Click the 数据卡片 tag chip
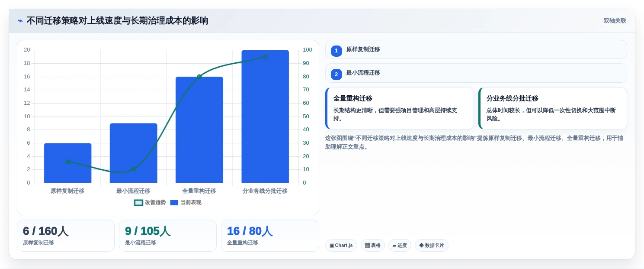Image resolution: width=644 pixels, height=269 pixels. pyautogui.click(x=431, y=245)
